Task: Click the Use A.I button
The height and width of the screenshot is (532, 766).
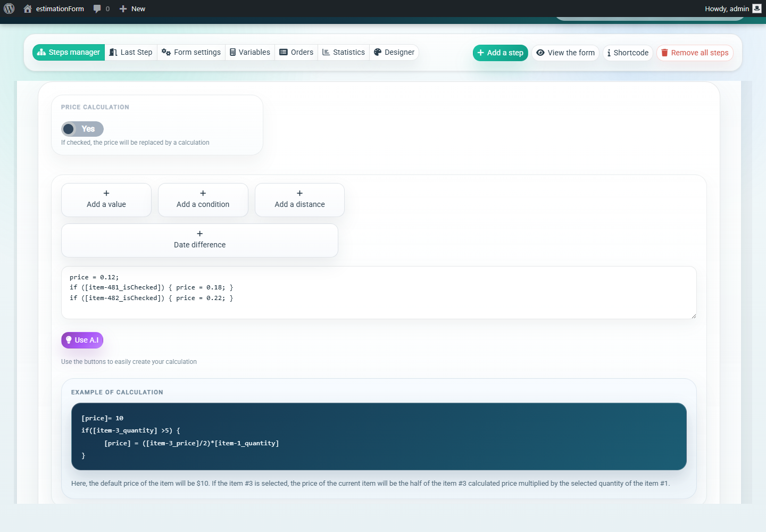Action: coord(82,340)
